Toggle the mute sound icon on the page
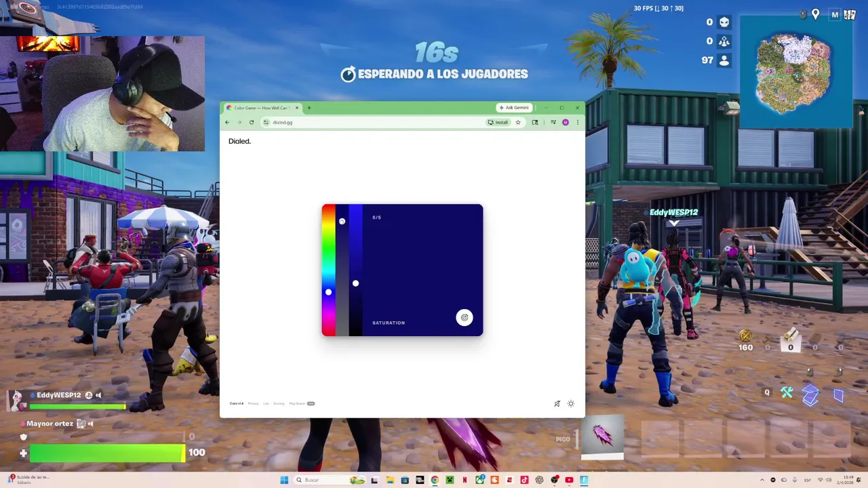This screenshot has height=488, width=868. [x=557, y=403]
